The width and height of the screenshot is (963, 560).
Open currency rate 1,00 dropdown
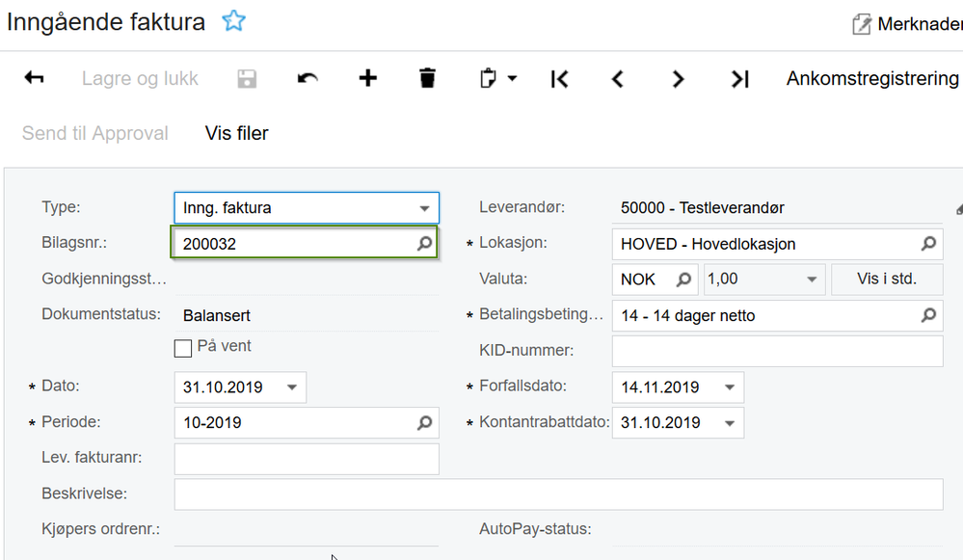pyautogui.click(x=812, y=280)
